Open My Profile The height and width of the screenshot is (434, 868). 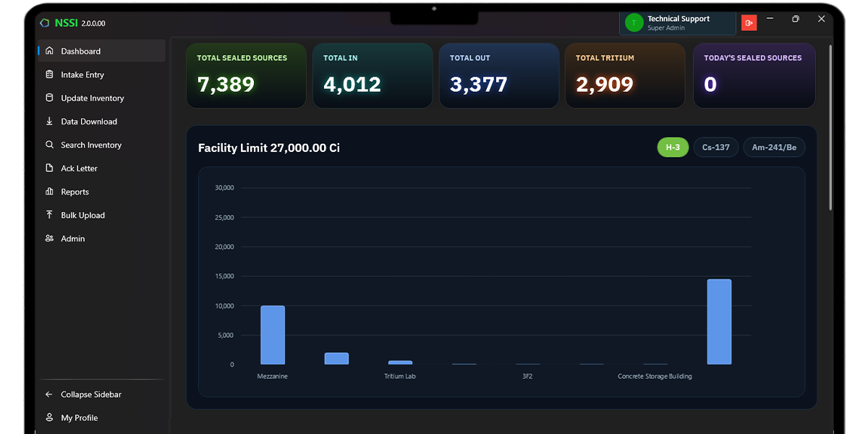(x=102, y=417)
